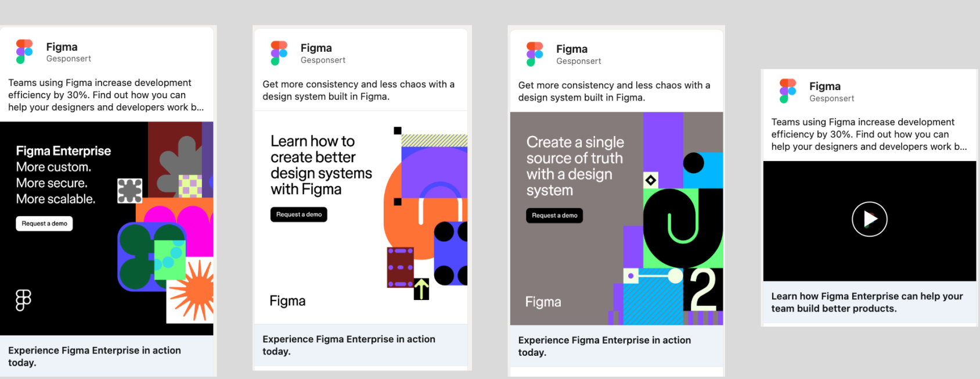This screenshot has width=980, height=379.
Task: Click the Figma logo in the 'Learn how to create' card
Action: [x=279, y=53]
